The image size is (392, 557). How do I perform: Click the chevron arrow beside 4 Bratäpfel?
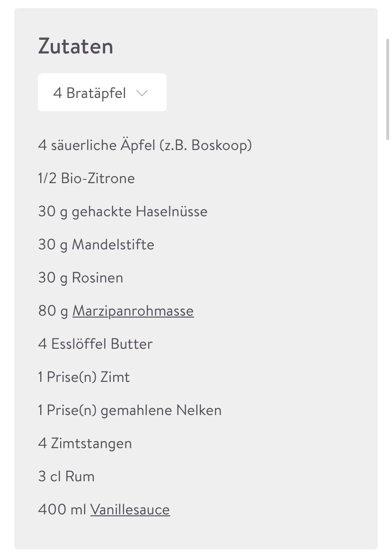[142, 93]
